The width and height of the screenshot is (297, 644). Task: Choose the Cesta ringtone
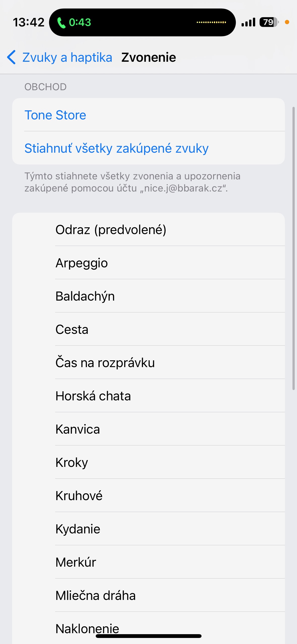tap(72, 330)
